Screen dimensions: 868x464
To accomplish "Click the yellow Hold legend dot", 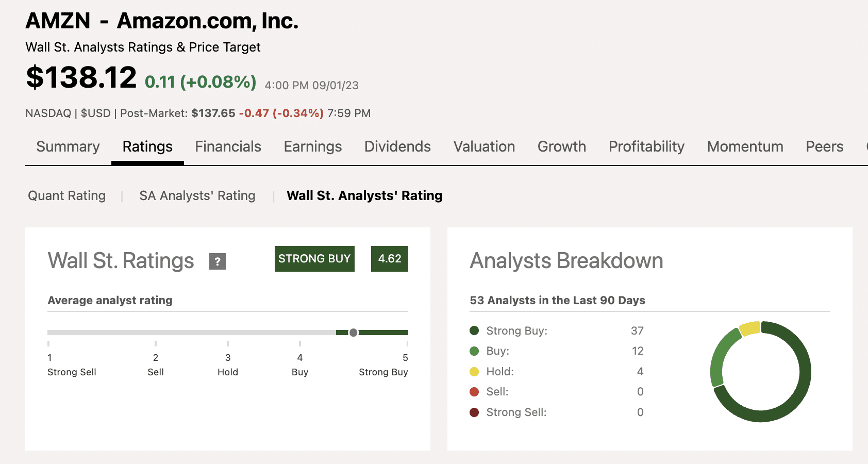I will coord(474,372).
